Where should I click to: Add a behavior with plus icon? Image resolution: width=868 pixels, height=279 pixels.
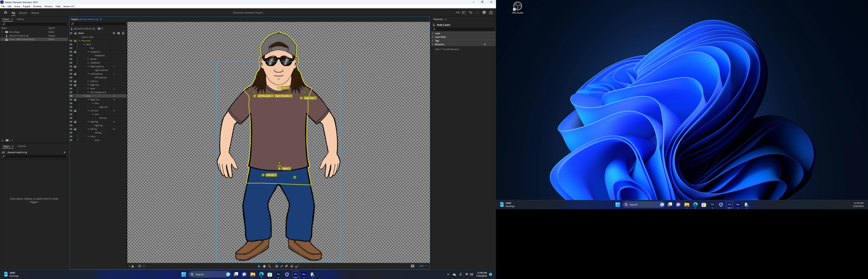(x=485, y=45)
